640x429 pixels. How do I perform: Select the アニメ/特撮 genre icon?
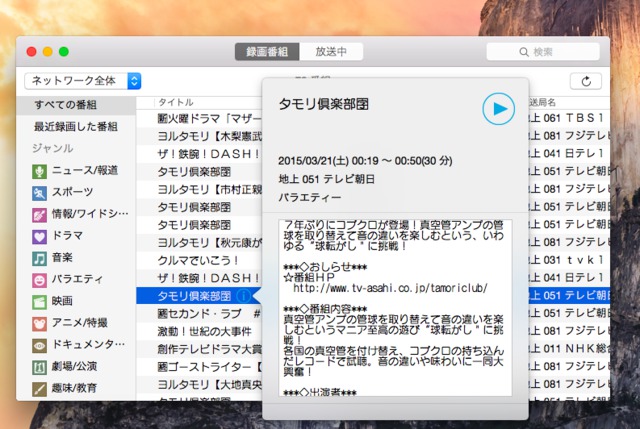[39, 323]
